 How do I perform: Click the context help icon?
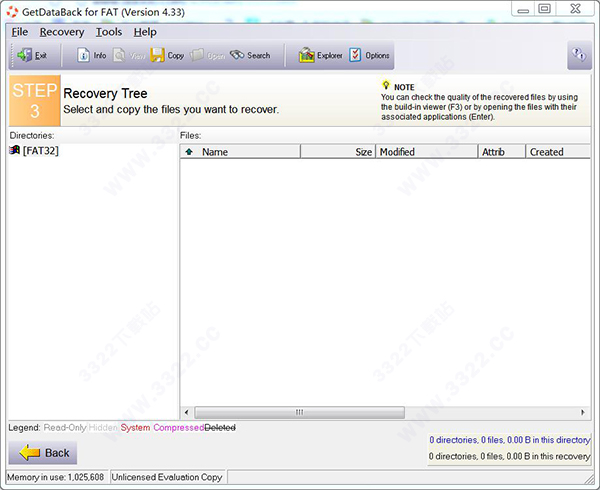point(579,55)
